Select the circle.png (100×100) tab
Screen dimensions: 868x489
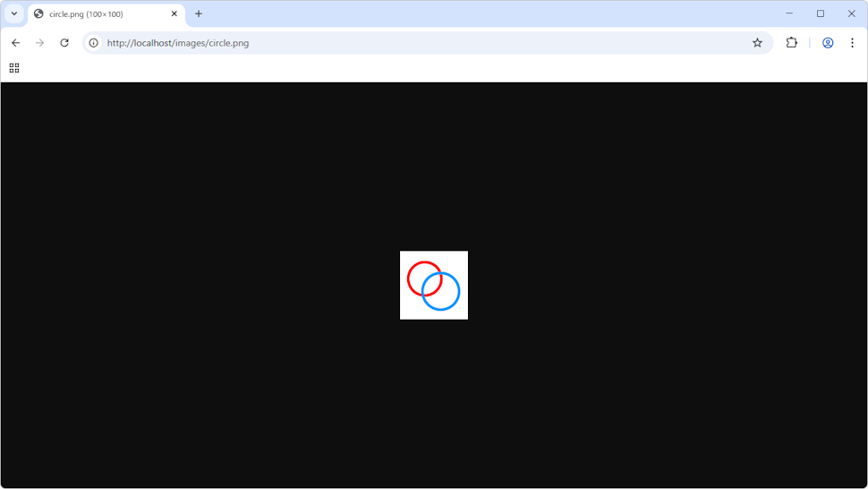coord(98,14)
